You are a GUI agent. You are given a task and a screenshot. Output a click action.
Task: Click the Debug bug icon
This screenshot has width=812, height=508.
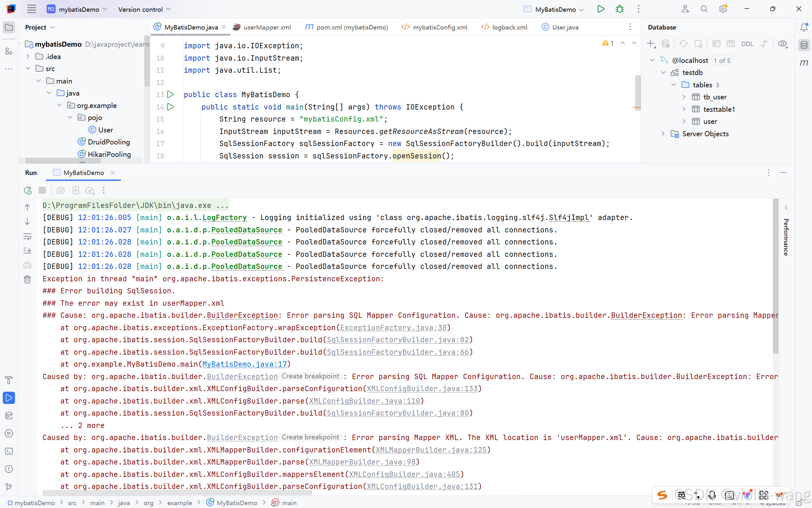620,10
